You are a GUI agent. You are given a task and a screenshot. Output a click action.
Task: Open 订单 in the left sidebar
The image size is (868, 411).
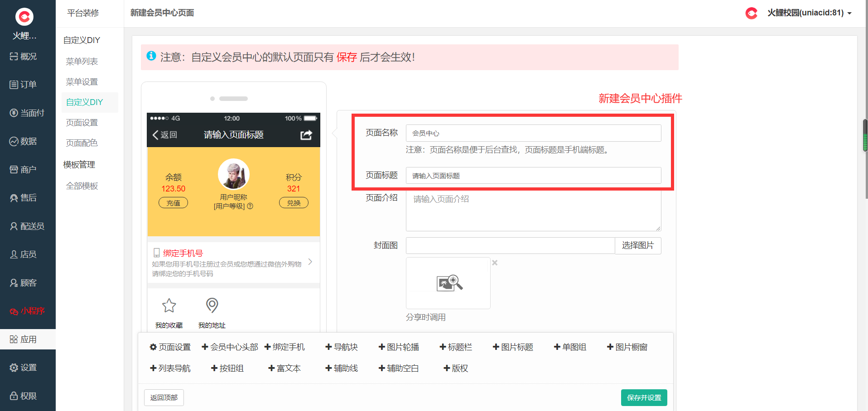pyautogui.click(x=23, y=85)
